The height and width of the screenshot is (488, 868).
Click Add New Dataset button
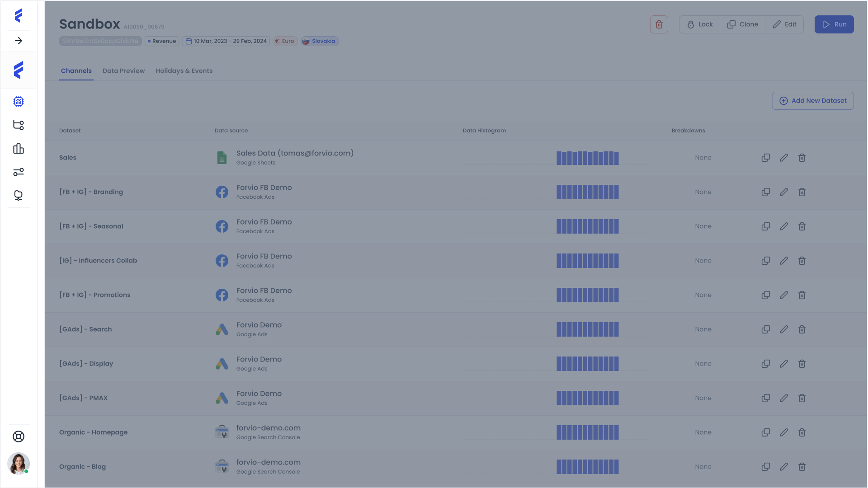812,101
